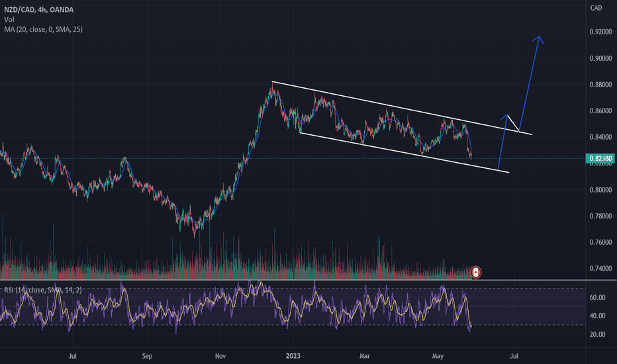617x364 pixels.
Task: Click the 0.76000 price axis level
Action: pos(600,242)
